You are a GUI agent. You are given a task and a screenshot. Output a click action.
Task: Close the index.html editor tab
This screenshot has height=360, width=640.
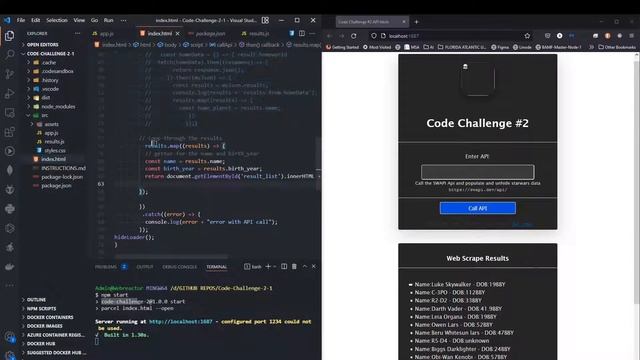pos(178,33)
